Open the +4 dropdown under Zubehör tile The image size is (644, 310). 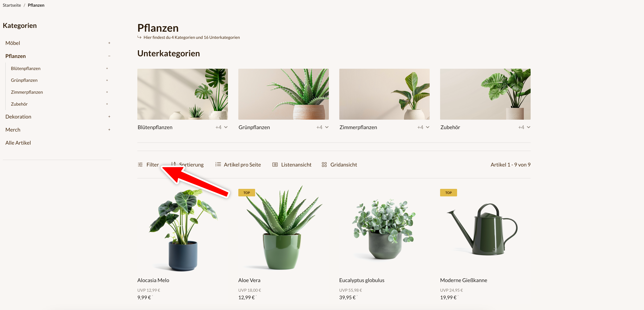[x=524, y=127]
